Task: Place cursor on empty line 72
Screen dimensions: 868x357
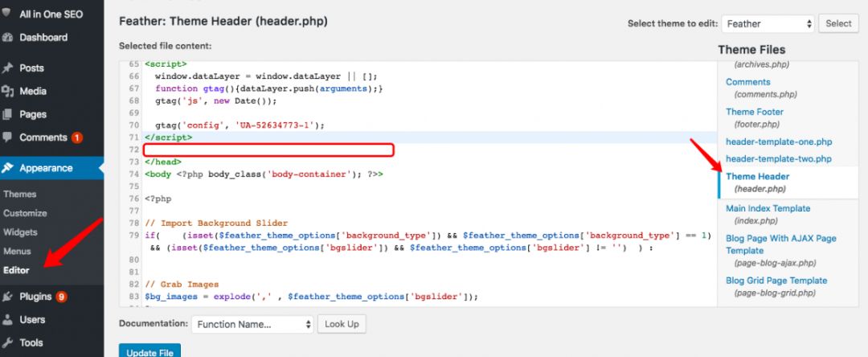Action: [268, 150]
